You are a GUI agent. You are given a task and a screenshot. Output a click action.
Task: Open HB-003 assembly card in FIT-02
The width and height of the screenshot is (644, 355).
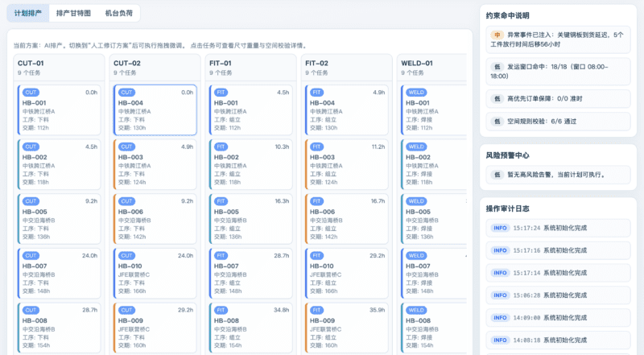click(347, 164)
